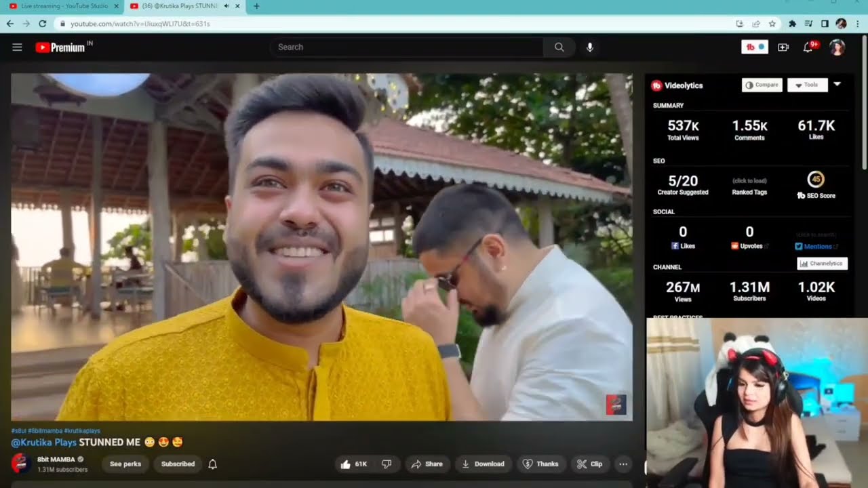Open a new browser tab plus
This screenshot has width=868, height=488.
256,6
